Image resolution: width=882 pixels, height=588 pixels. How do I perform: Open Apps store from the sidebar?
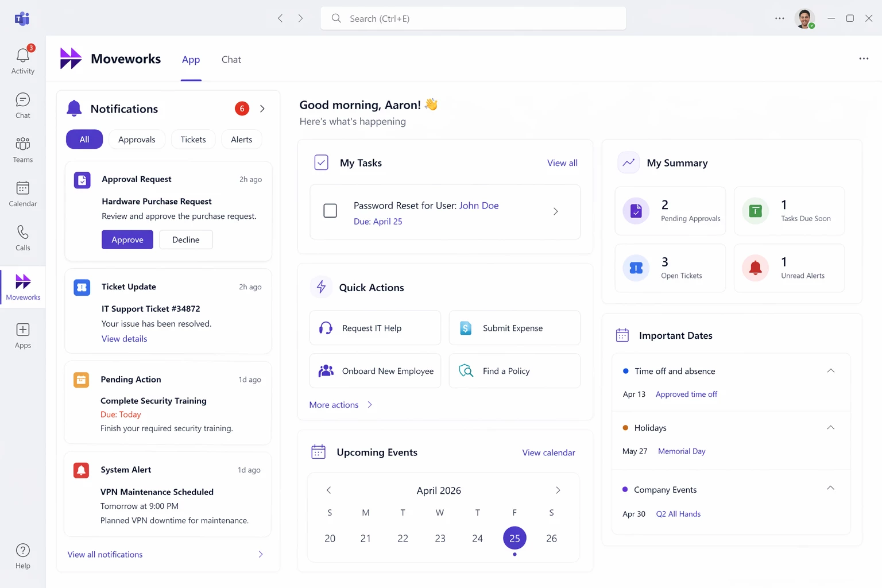(23, 336)
